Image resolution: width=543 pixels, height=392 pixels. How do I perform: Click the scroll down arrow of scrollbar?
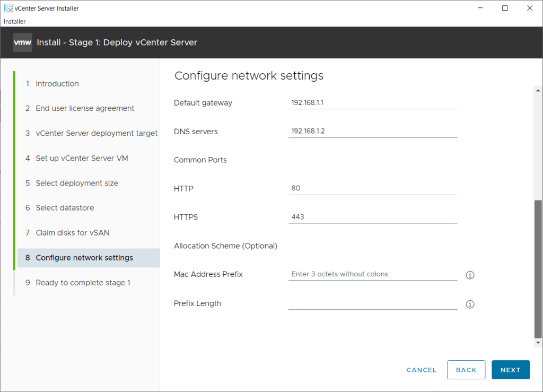538,343
